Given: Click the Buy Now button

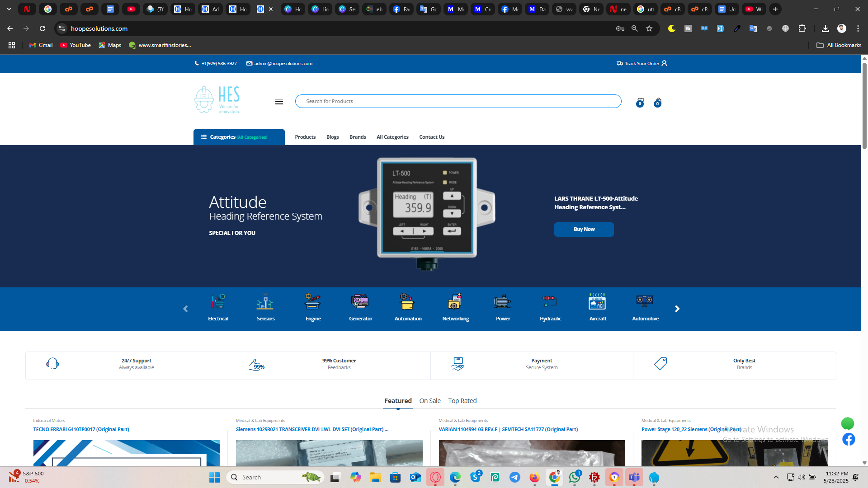Looking at the screenshot, I should (584, 230).
